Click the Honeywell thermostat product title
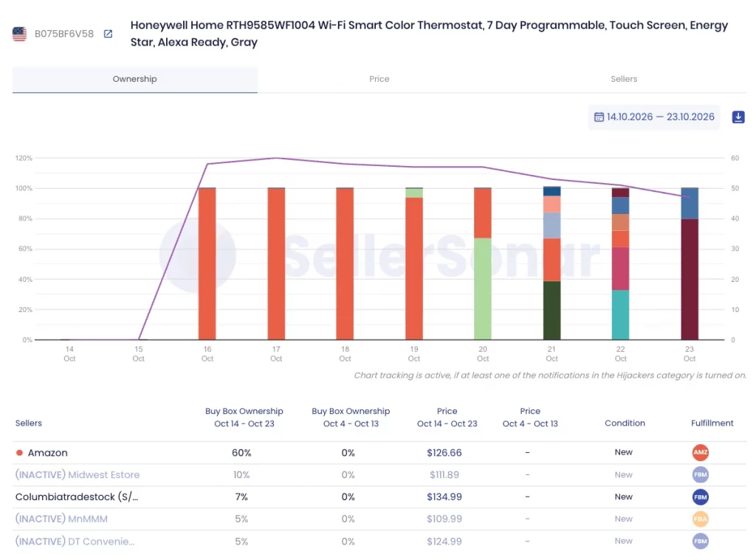756x560 pixels. tap(429, 33)
